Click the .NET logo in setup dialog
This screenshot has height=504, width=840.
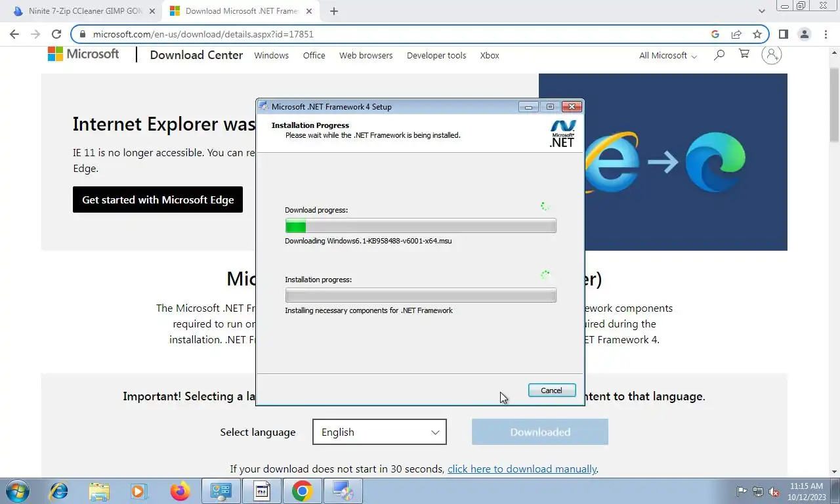coord(562,133)
